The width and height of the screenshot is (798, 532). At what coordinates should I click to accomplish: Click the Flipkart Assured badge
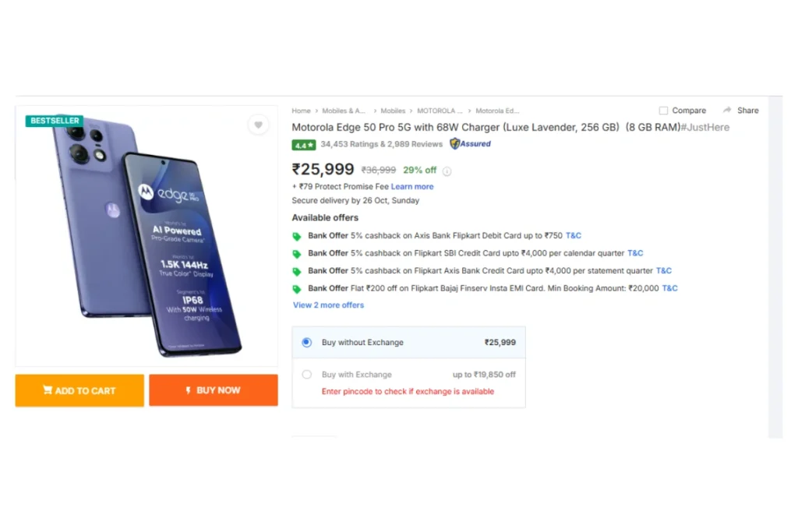(470, 144)
